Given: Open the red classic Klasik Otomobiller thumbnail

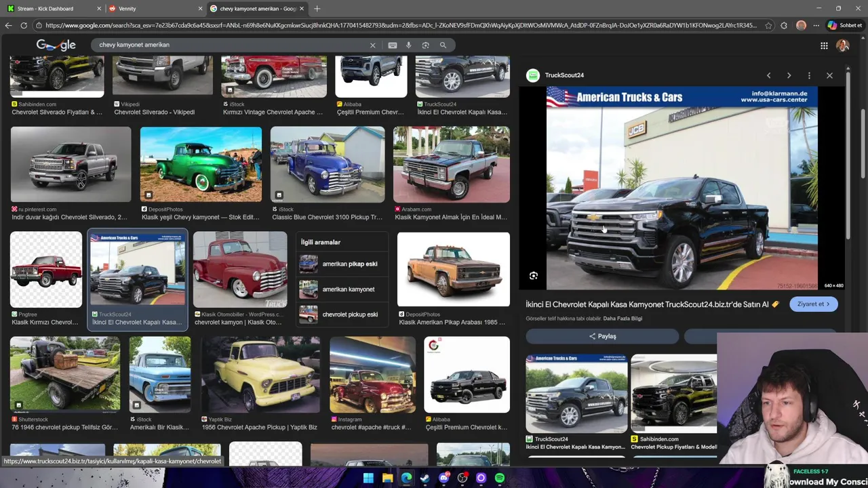Looking at the screenshot, I should pyautogui.click(x=240, y=270).
